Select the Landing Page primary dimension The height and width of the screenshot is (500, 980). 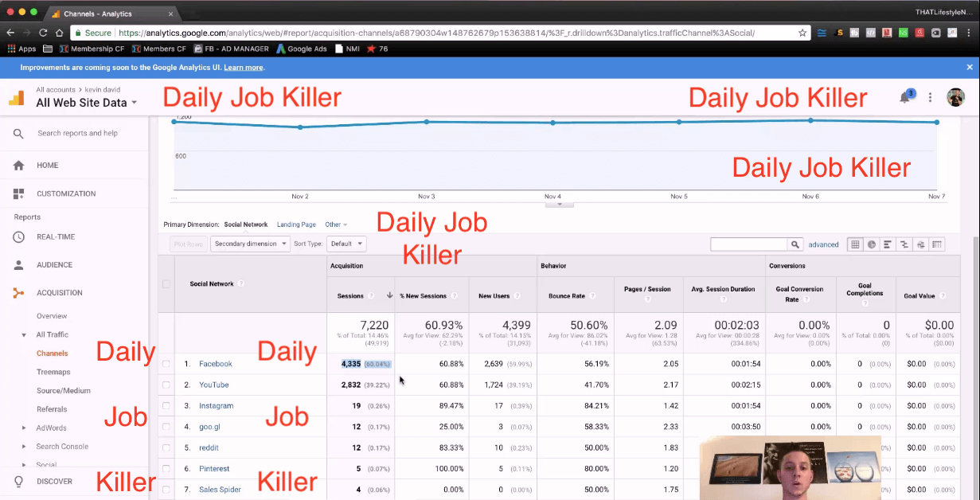pos(296,225)
